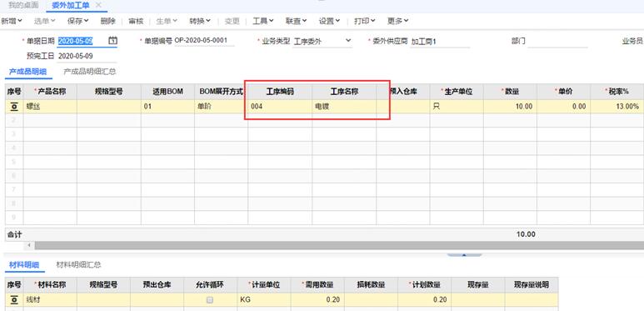Click the 损耗数量 column header
Viewport: 644px width, 311px height.
[371, 284]
